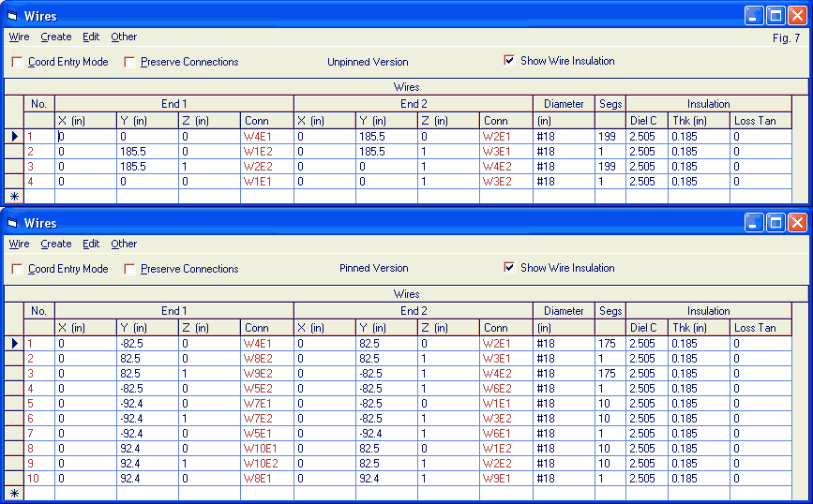Select row 1 marker in Pinned window

pyautogui.click(x=14, y=344)
